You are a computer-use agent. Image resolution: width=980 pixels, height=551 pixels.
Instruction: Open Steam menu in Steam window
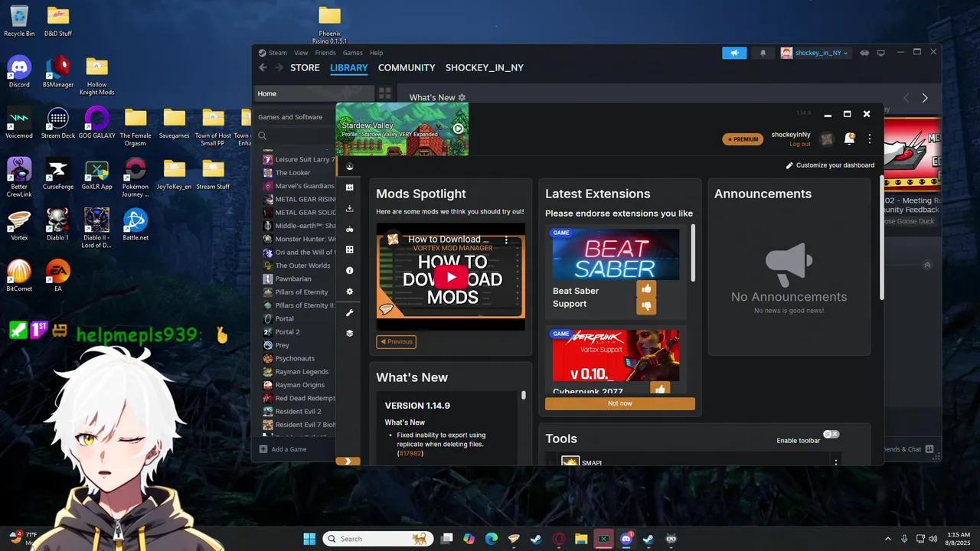click(x=278, y=53)
